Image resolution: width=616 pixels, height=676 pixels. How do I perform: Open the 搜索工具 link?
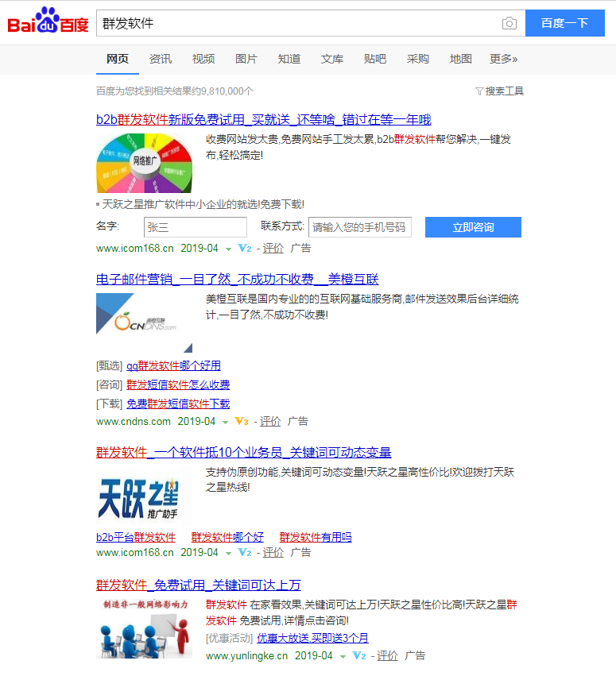point(504,91)
